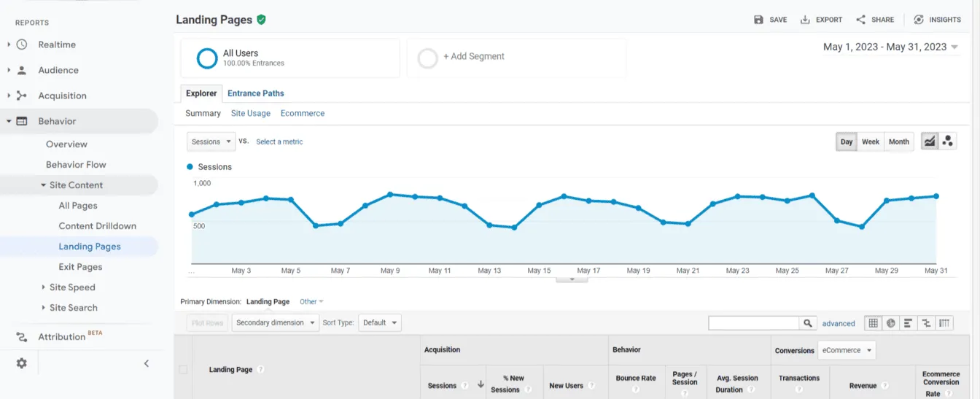This screenshot has width=980, height=399.
Task: Open the Sort Type Default dropdown
Action: 380,322
